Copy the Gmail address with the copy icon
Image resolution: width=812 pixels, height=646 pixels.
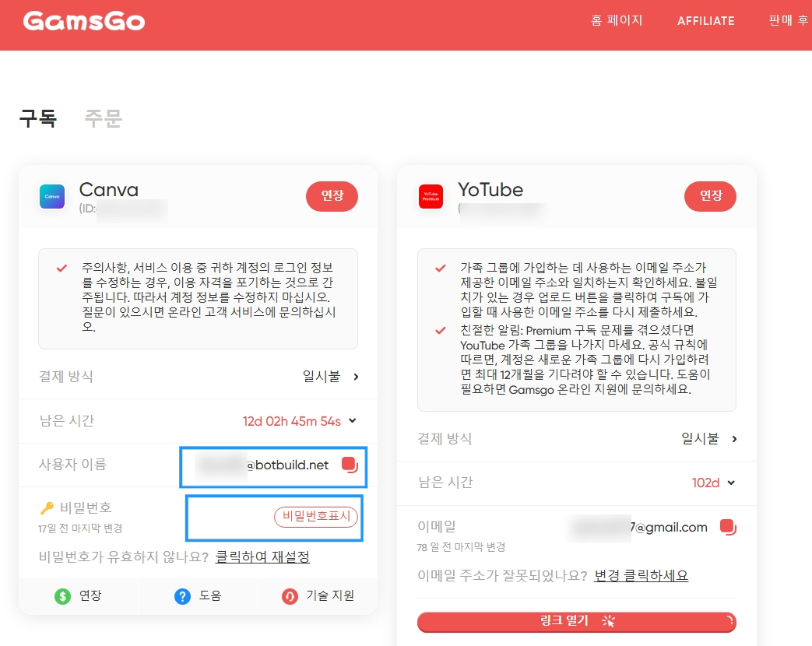(728, 527)
